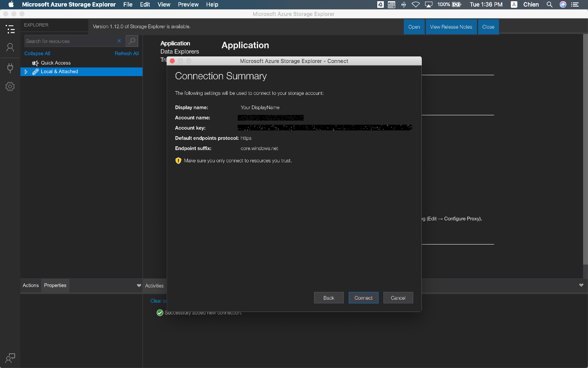Open Account Management from the sidebar
Image resolution: width=588 pixels, height=368 pixels.
(x=10, y=47)
